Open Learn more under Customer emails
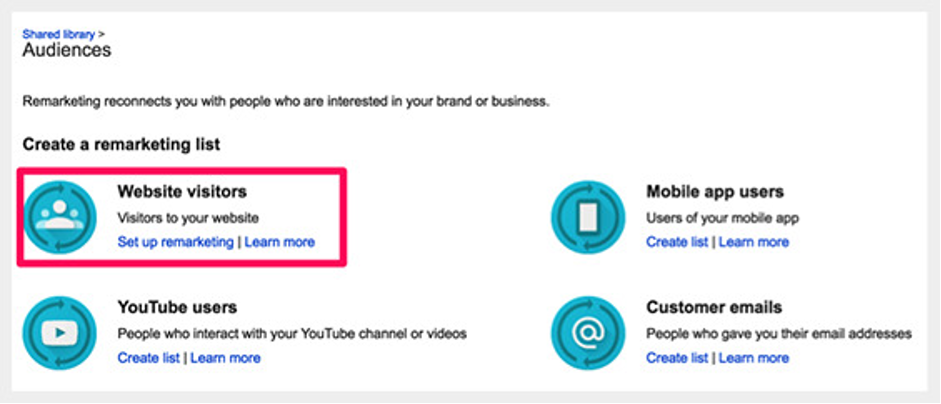 (754, 358)
